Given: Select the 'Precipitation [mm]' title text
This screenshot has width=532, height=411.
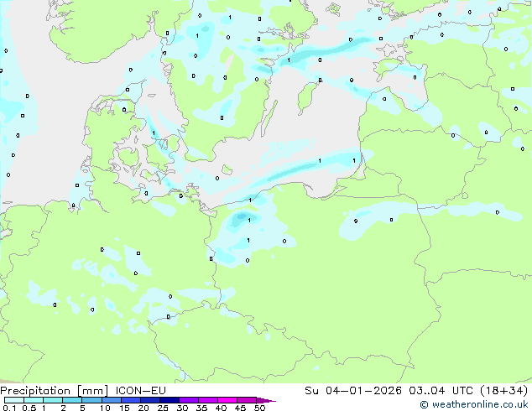Looking at the screenshot, I should tap(55, 391).
